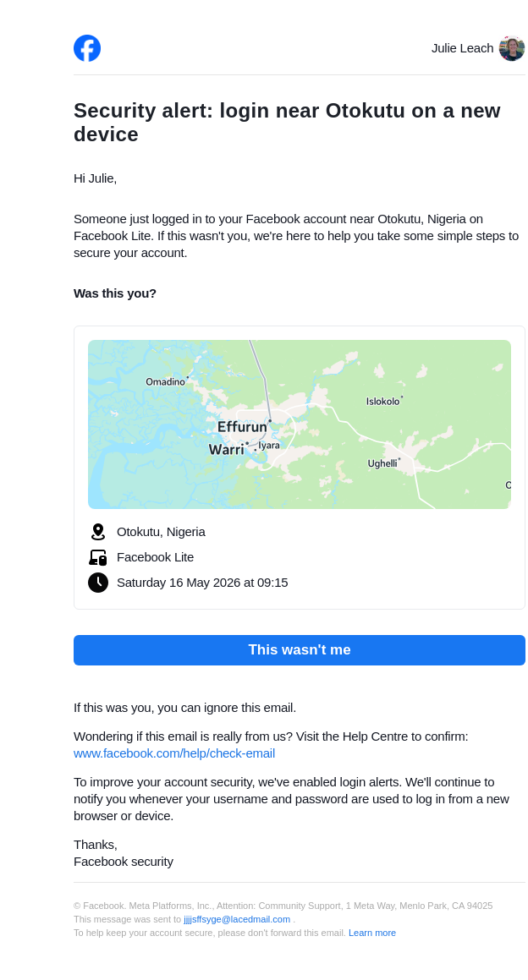Click the Islokolo label on the map
This screenshot has width=528, height=980.
pyautogui.click(x=382, y=402)
